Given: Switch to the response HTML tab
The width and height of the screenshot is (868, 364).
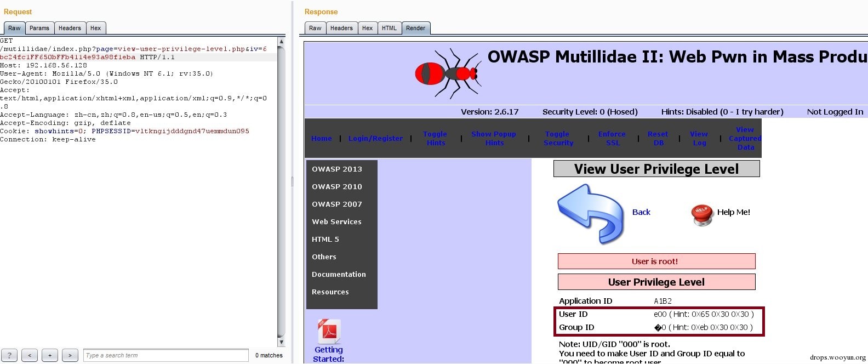Looking at the screenshot, I should coord(389,28).
